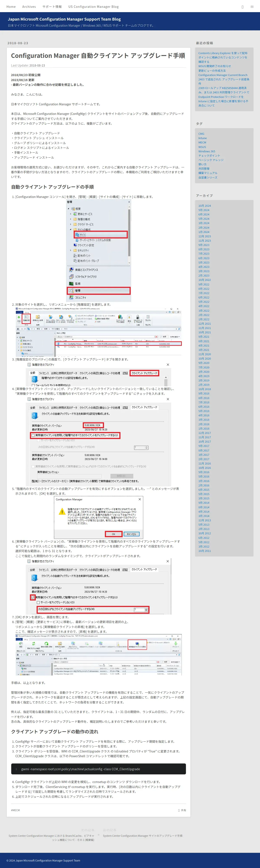This screenshot has height=868, width=260.
Task: Open the US Configuration Manager Blog link
Action: (93, 7)
